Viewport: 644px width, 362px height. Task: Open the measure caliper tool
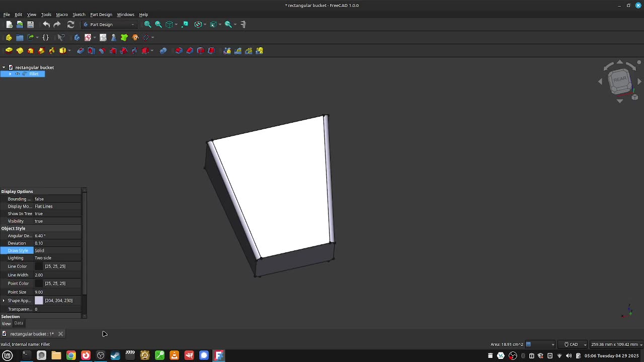(x=244, y=24)
